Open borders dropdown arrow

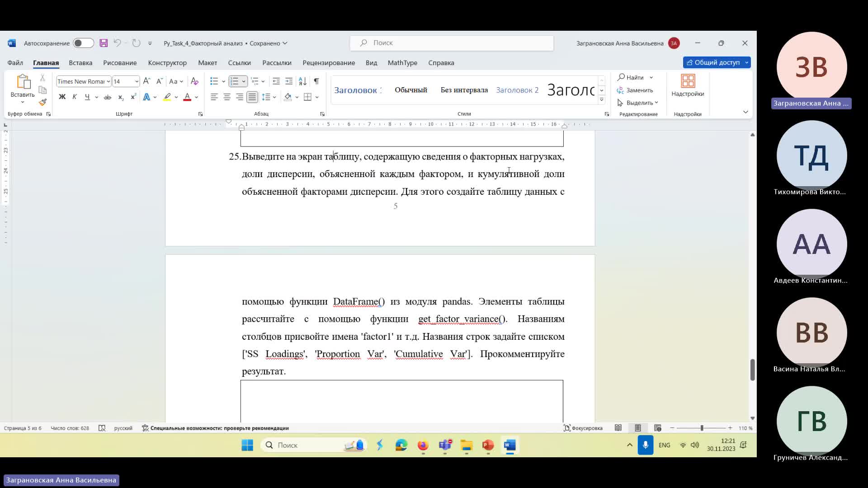tap(317, 97)
